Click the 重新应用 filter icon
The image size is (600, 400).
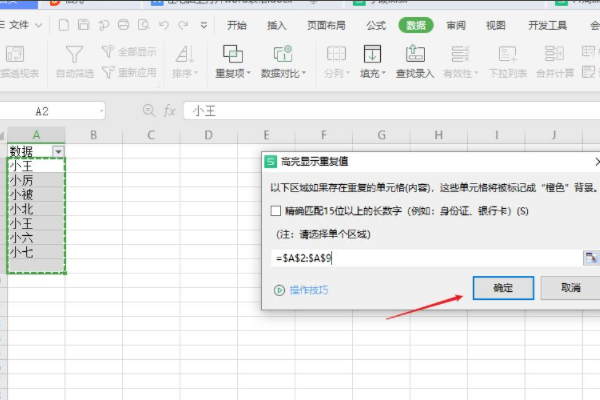tap(108, 72)
